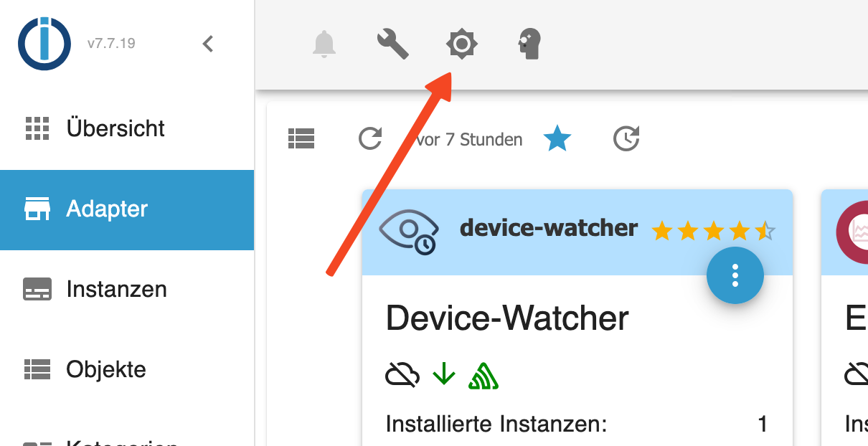Click the device-watcher eye logo
Image resolution: width=868 pixels, height=446 pixels.
tap(409, 232)
